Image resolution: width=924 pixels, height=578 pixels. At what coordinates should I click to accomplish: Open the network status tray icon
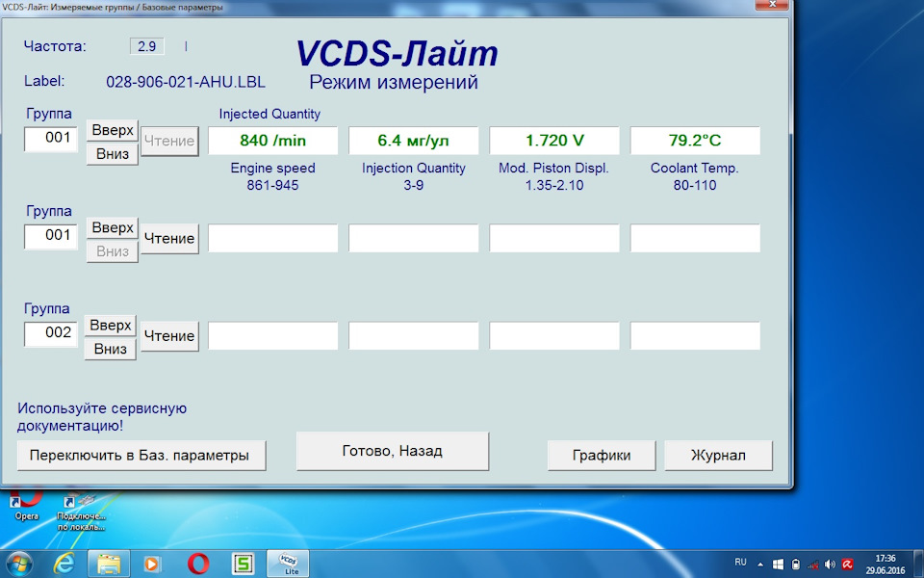[813, 565]
